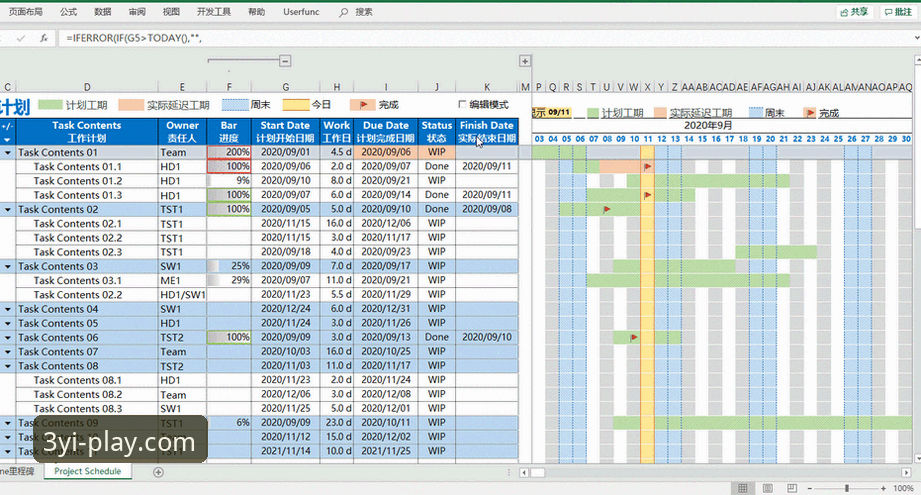Switch to Normal view icon
Viewport: 921px width, 495px height.
tap(742, 488)
